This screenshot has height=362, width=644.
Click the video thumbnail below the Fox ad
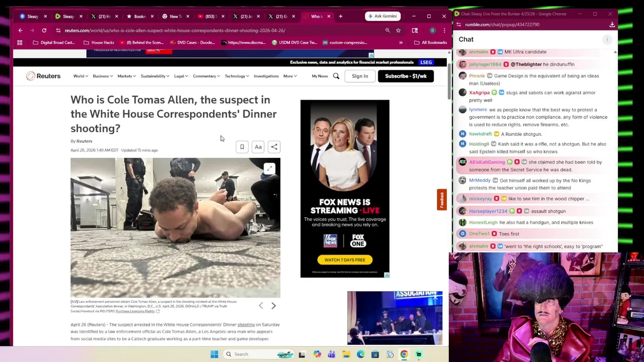(x=394, y=318)
